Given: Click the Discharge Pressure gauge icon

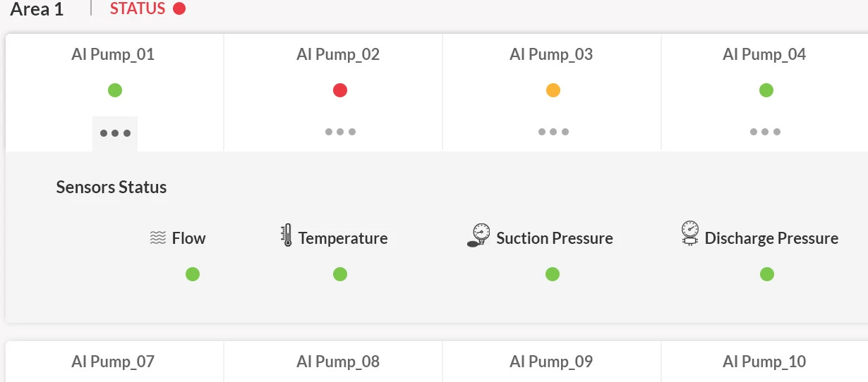Looking at the screenshot, I should pos(689,233).
